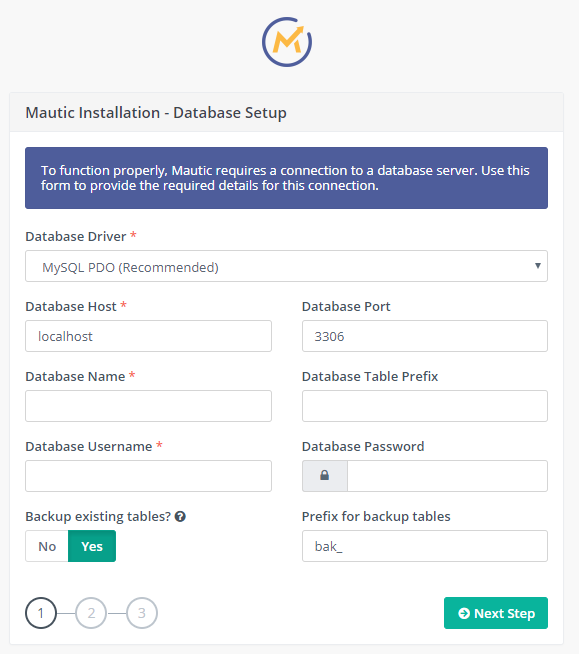
Task: Click the Database Name input field
Action: 149,406
